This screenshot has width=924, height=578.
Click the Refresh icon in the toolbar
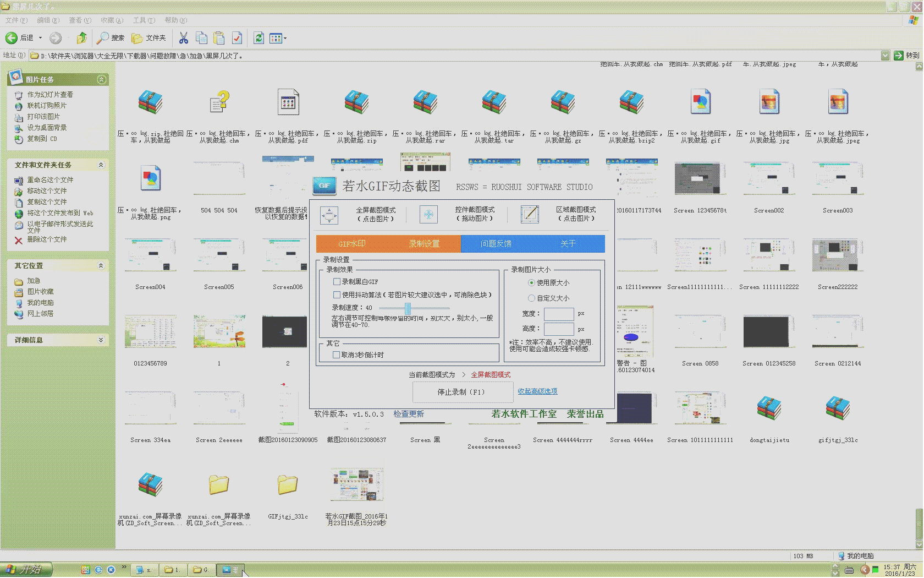pyautogui.click(x=258, y=38)
